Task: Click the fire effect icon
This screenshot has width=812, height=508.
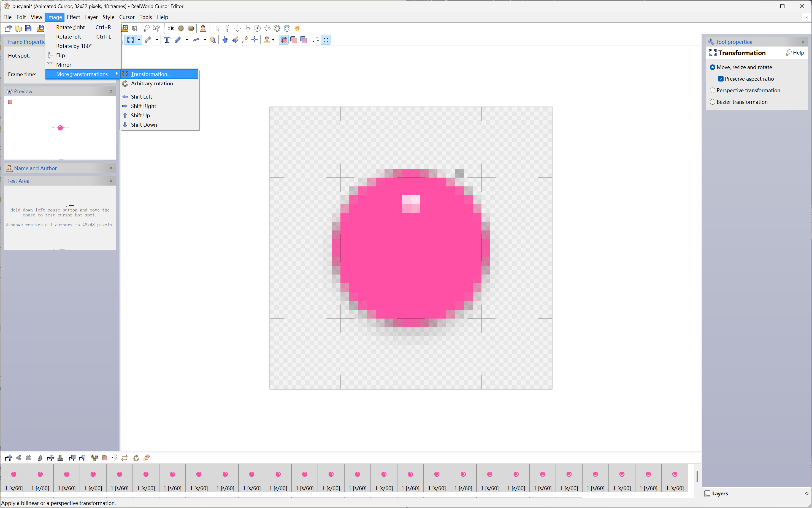Action: tap(297, 28)
